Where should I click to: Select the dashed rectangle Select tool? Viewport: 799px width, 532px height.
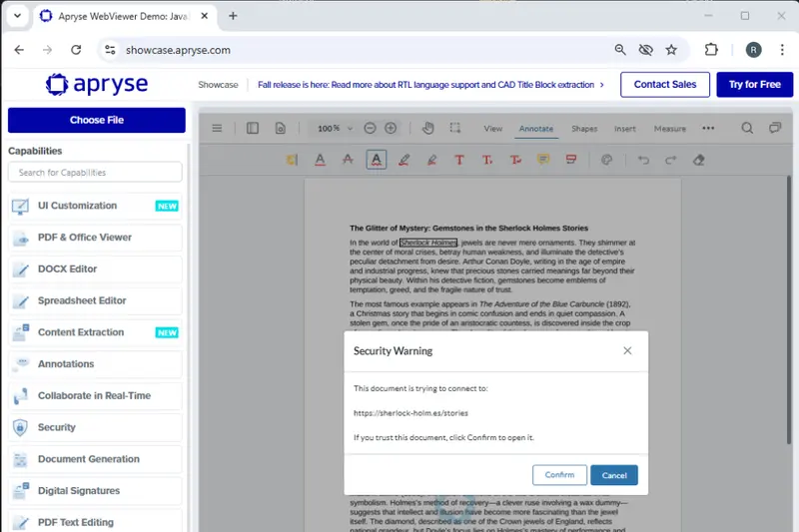[455, 129]
